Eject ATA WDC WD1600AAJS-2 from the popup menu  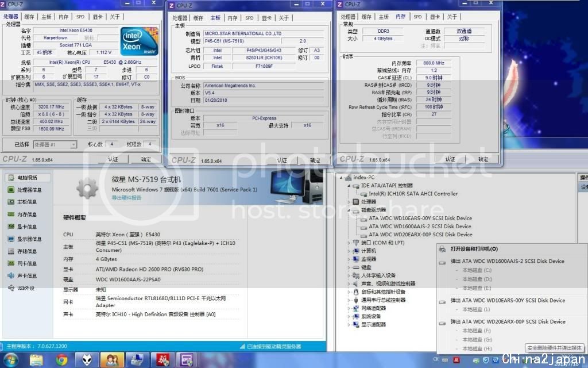click(507, 262)
